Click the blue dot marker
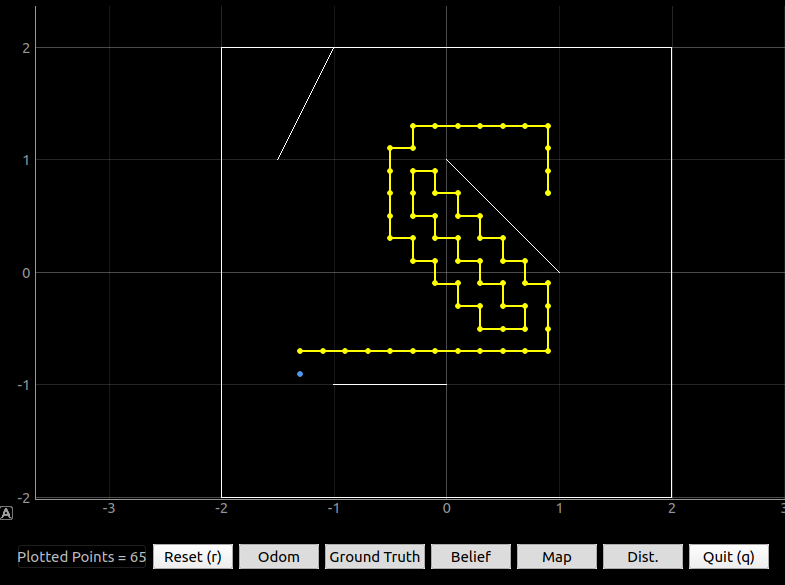The width and height of the screenshot is (785, 585). [x=300, y=374]
